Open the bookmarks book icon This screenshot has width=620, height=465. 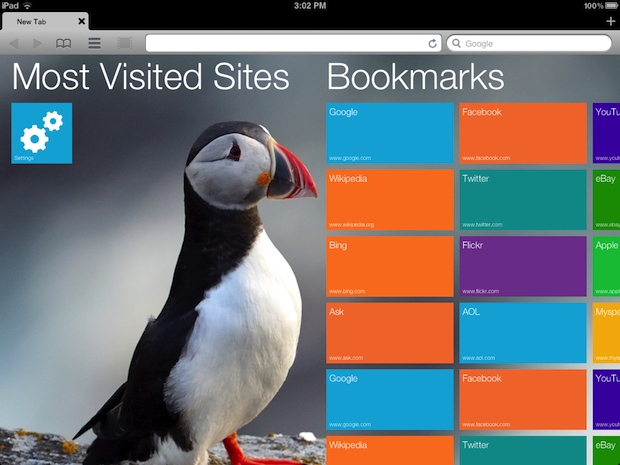pyautogui.click(x=63, y=43)
